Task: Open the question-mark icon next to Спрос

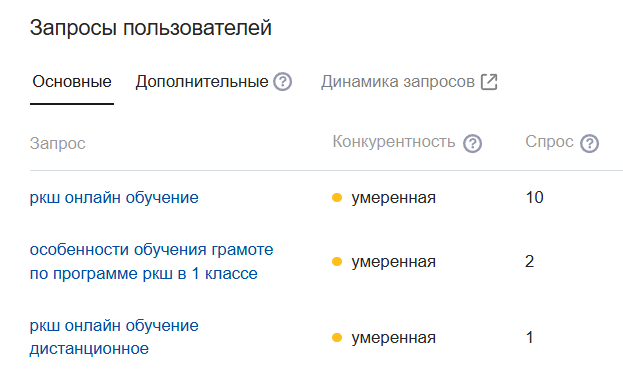Action: (589, 143)
